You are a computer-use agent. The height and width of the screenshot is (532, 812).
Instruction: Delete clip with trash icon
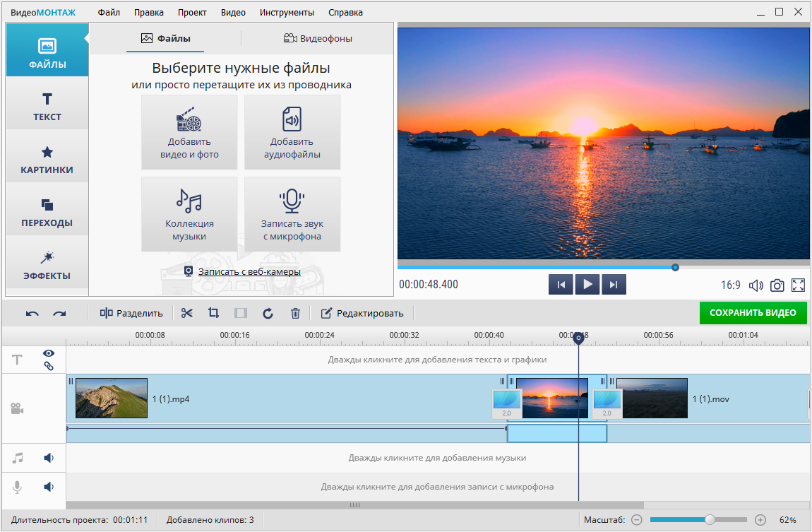[x=296, y=313]
